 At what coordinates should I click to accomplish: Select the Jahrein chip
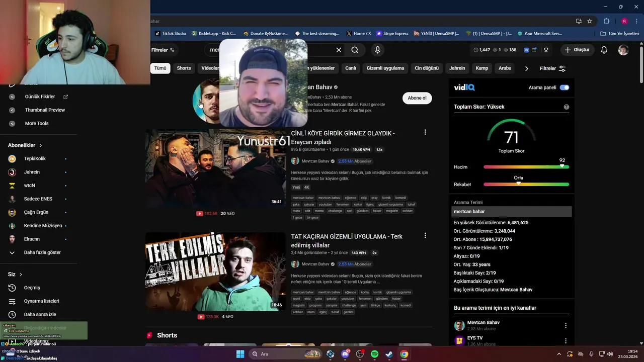(x=457, y=68)
